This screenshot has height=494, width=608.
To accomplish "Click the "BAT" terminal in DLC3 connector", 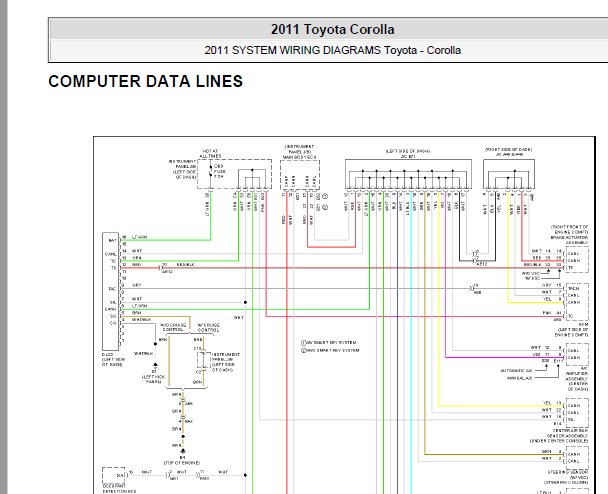I will pos(112,241).
